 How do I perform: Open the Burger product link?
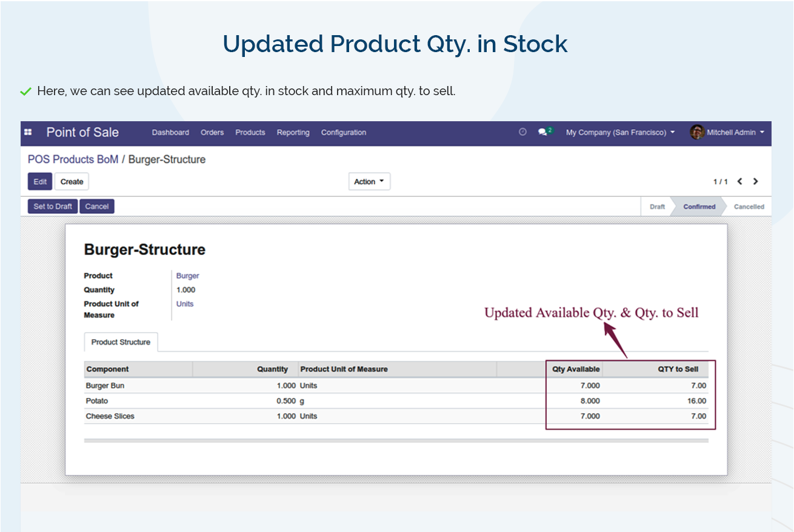(x=188, y=276)
